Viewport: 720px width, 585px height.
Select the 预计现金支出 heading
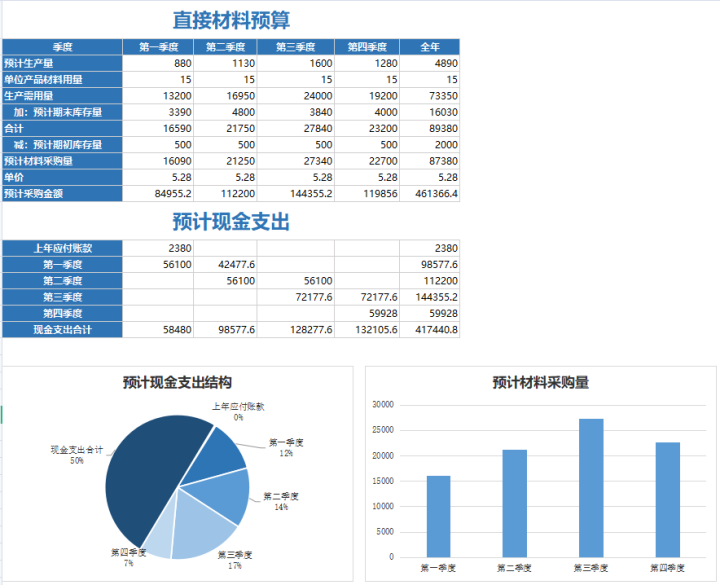(231, 221)
